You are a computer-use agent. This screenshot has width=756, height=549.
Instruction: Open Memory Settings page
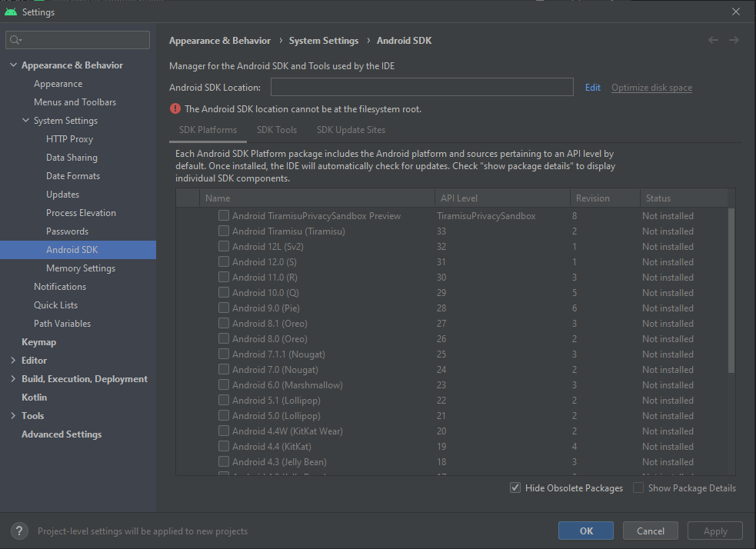[x=81, y=268]
